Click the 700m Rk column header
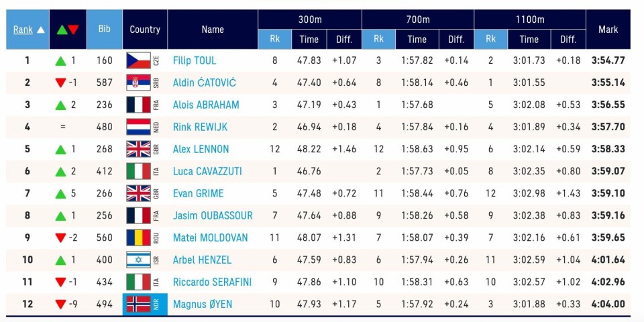Image resolution: width=644 pixels, height=322 pixels. point(378,40)
